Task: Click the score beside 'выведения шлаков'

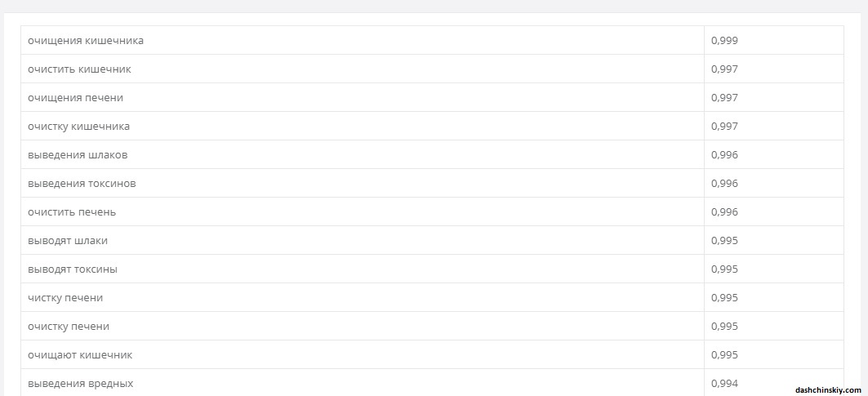Action: click(x=724, y=155)
